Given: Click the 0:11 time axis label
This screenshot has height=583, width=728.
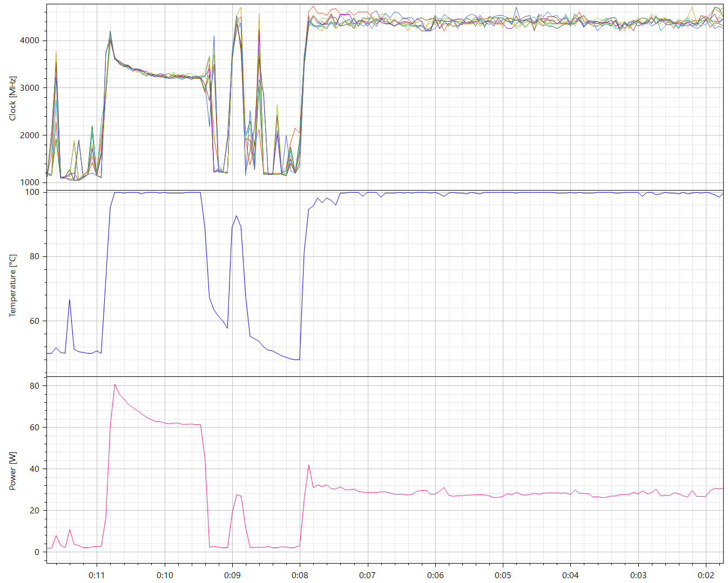Looking at the screenshot, I should pyautogui.click(x=97, y=575).
